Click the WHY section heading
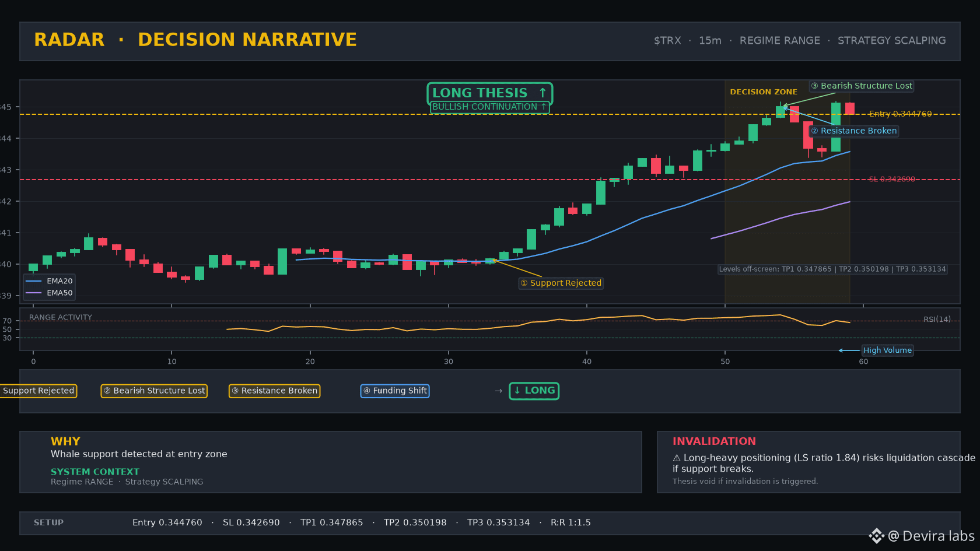The image size is (980, 551). [65, 441]
